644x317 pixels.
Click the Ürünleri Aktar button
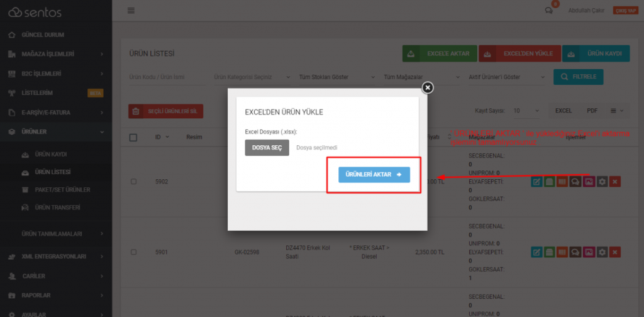coord(374,174)
